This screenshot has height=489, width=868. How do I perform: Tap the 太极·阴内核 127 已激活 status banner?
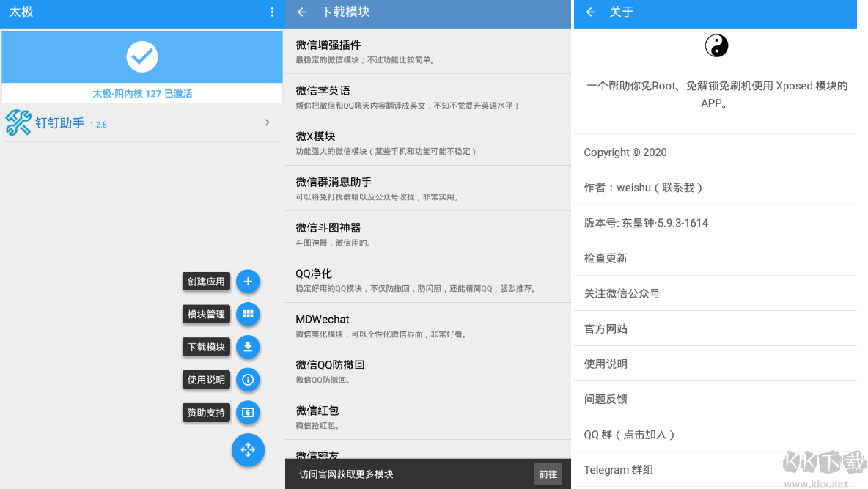pos(141,93)
